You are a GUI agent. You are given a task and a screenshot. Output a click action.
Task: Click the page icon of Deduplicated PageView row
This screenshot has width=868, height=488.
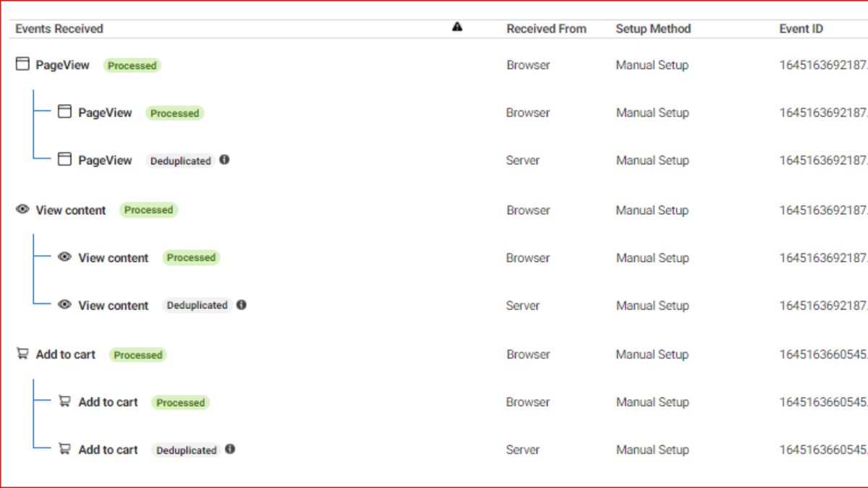(64, 160)
